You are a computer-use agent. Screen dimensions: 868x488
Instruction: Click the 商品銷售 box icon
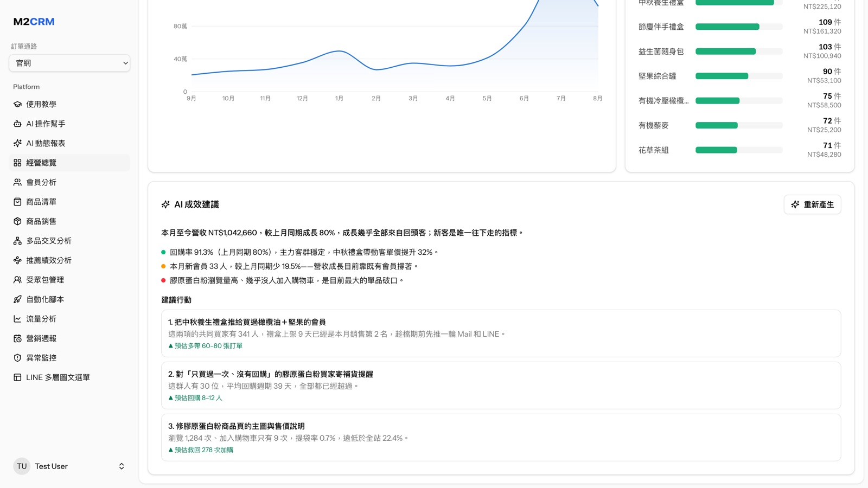tap(17, 221)
